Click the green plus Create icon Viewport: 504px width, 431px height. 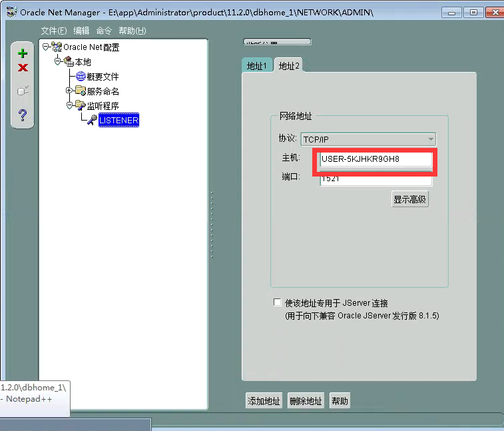(x=23, y=53)
